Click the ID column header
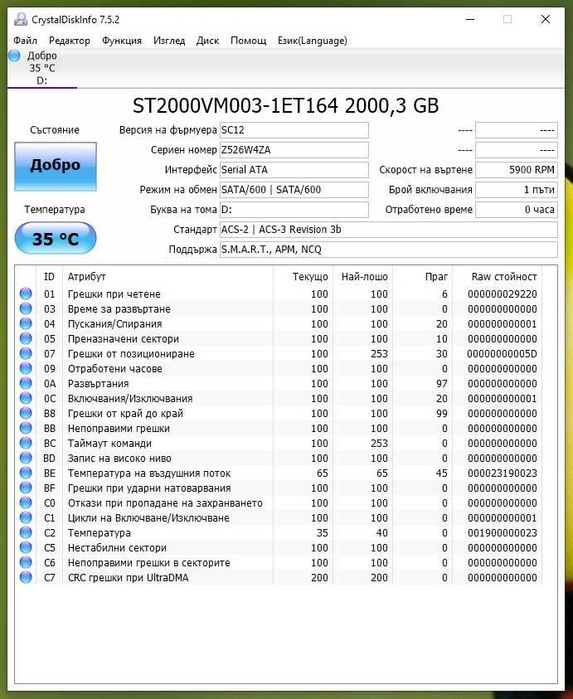This screenshot has height=699, width=573. pos(49,277)
